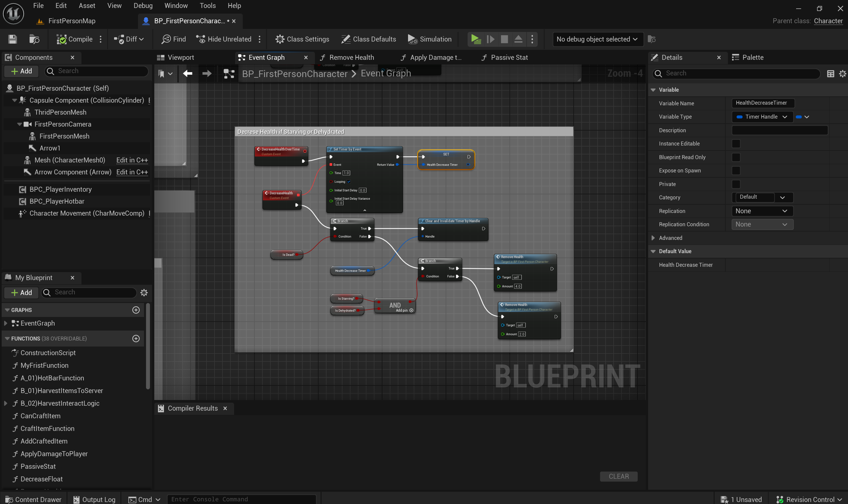
Task: Expand the Advanced section in Details
Action: coord(653,238)
